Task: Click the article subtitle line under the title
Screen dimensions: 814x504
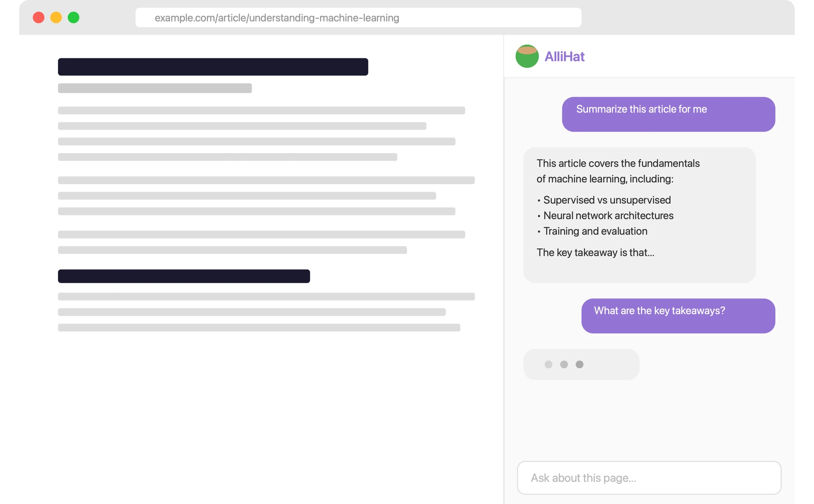Action: [x=155, y=88]
